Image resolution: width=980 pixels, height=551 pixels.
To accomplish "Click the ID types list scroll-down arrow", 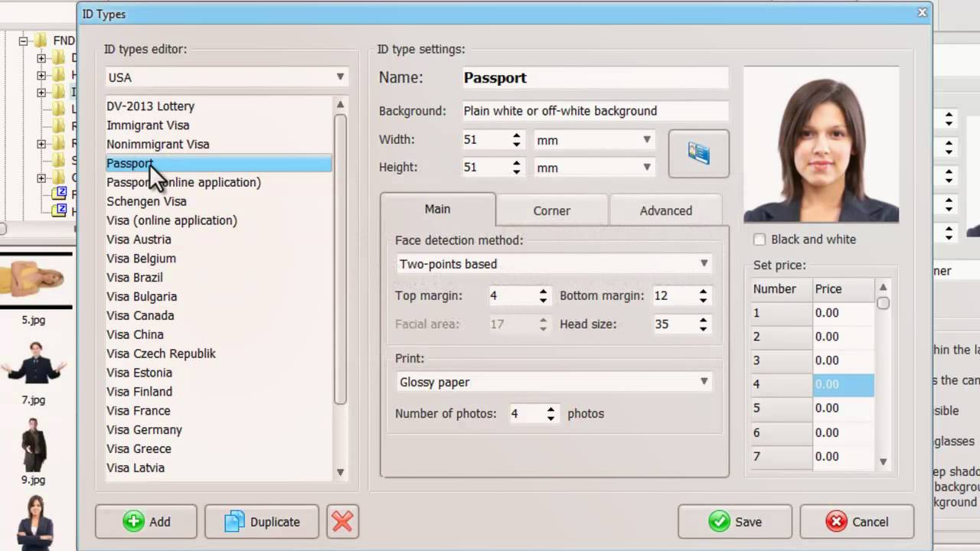I will pos(341,472).
